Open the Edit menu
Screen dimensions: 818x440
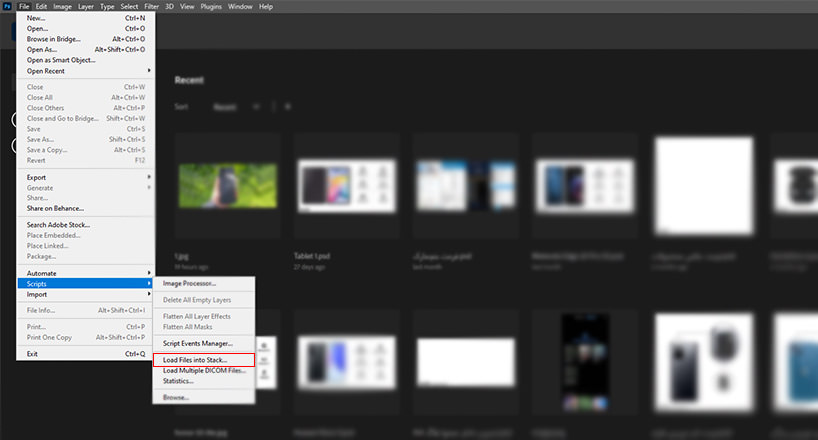pos(41,6)
